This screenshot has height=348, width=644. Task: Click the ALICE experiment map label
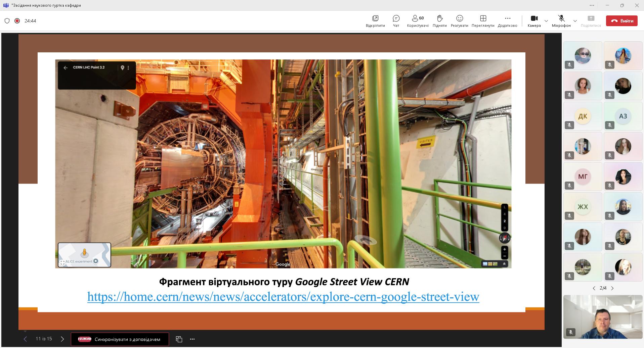click(x=79, y=261)
